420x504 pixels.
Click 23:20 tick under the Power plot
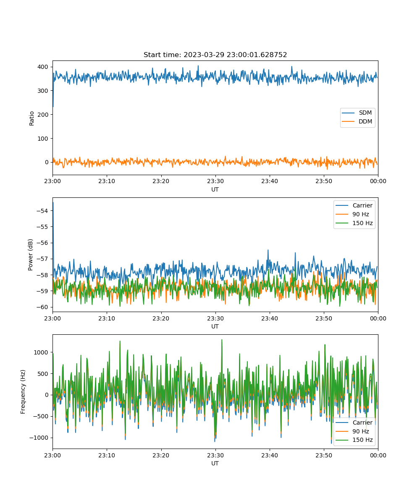coord(161,318)
